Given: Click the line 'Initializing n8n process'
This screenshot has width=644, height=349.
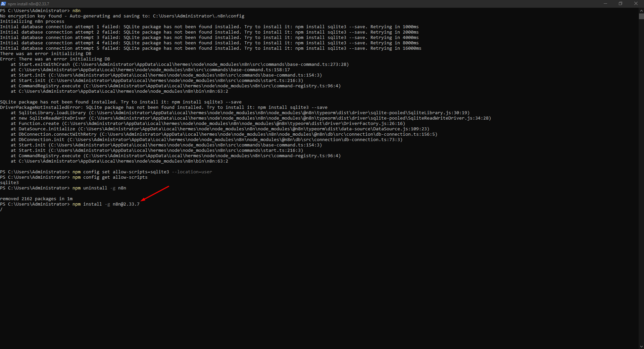Looking at the screenshot, I should pos(32,21).
